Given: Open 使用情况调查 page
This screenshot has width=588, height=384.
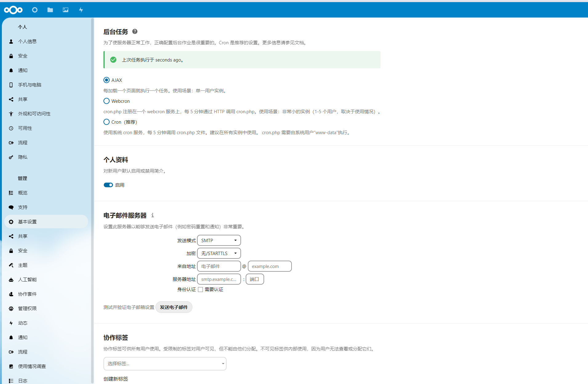Looking at the screenshot, I should [46, 366].
